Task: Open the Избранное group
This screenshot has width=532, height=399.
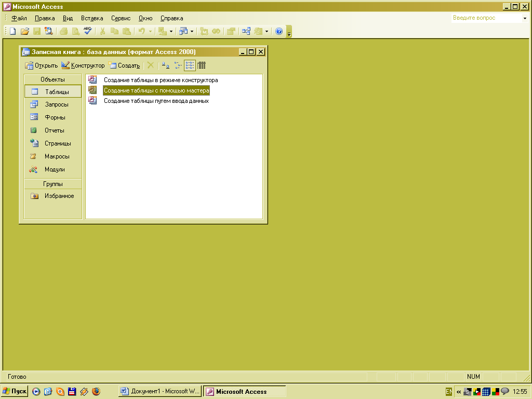Action: click(53, 196)
